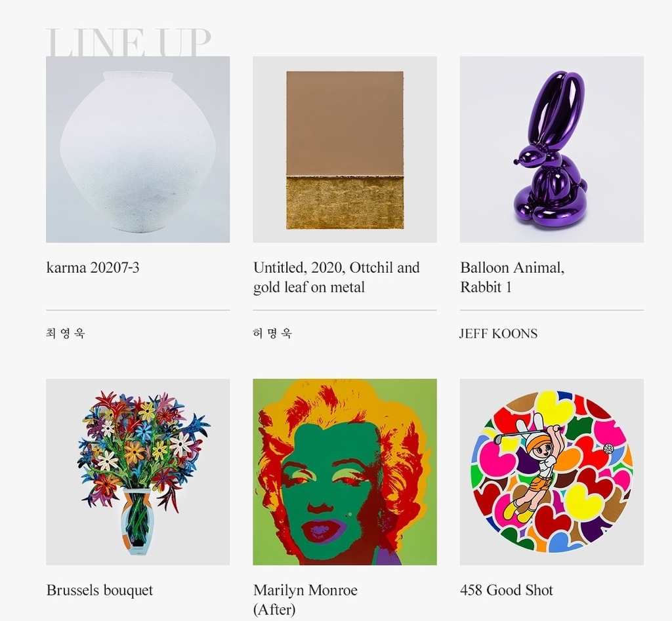The image size is (672, 621).
Task: Open the purple balloon rabbit image
Action: click(551, 149)
